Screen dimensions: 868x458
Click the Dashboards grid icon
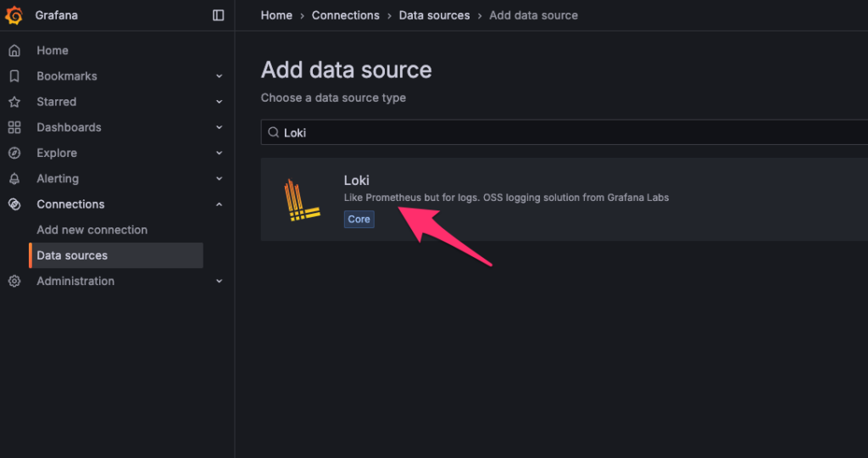click(14, 127)
